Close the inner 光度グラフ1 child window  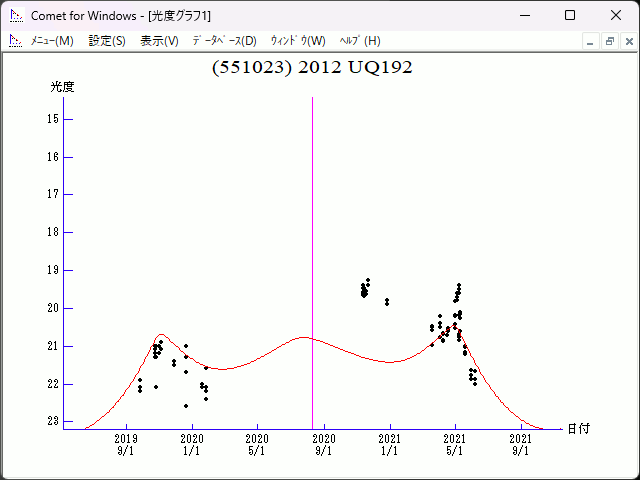click(627, 41)
